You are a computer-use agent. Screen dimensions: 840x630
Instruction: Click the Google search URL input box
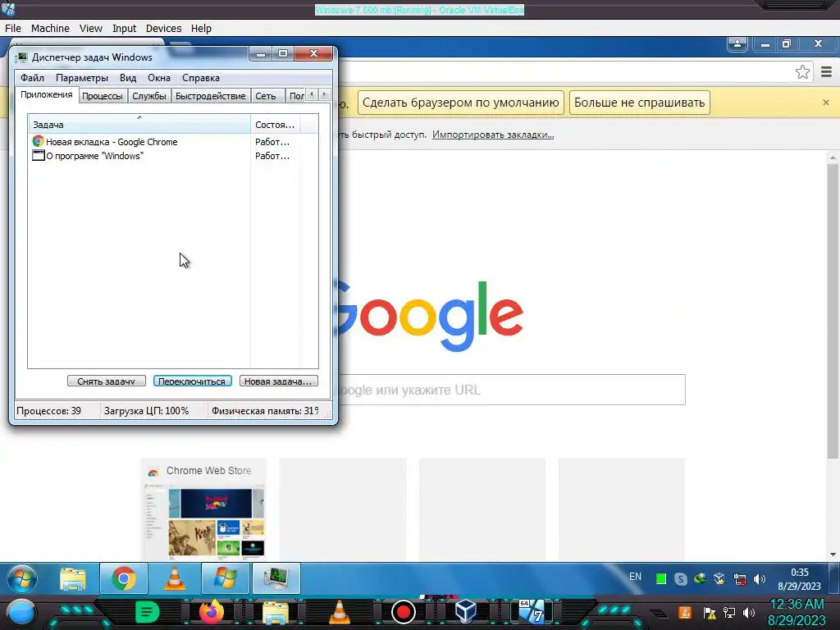tap(511, 390)
